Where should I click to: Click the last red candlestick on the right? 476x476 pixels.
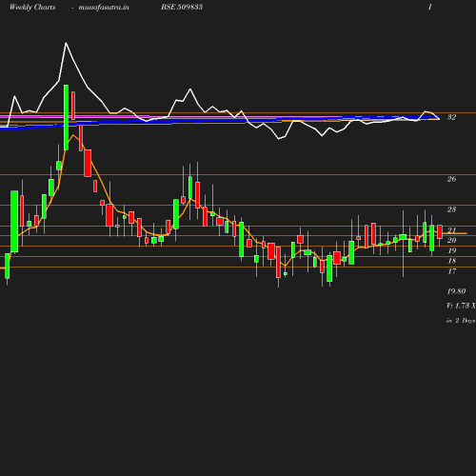pyautogui.click(x=440, y=231)
